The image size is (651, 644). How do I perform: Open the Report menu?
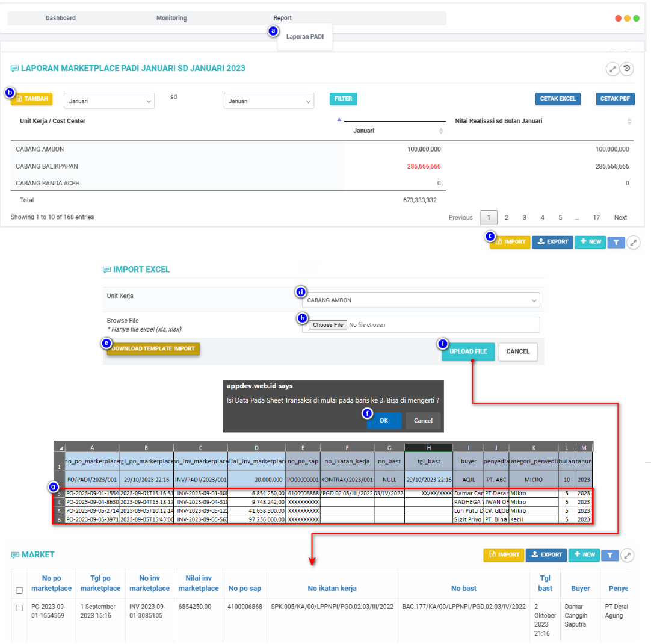point(282,18)
